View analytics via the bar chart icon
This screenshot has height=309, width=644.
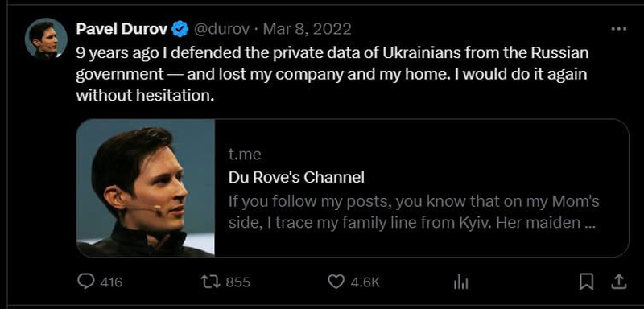point(460,282)
